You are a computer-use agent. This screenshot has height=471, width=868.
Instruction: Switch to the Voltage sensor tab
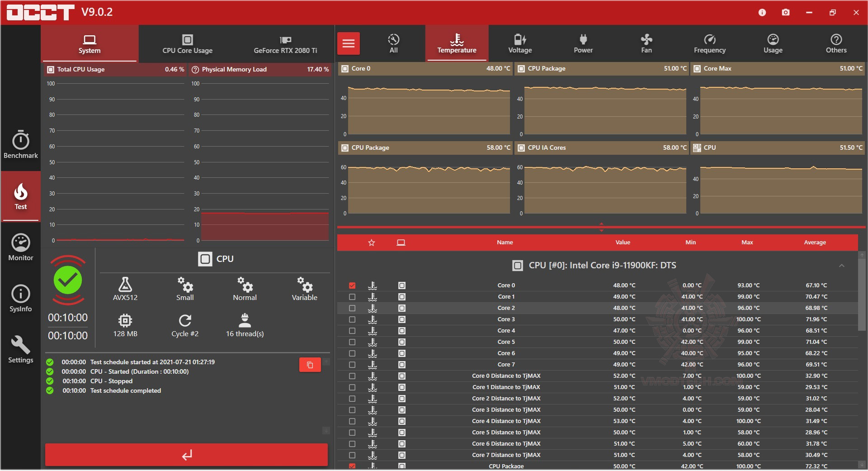point(520,43)
